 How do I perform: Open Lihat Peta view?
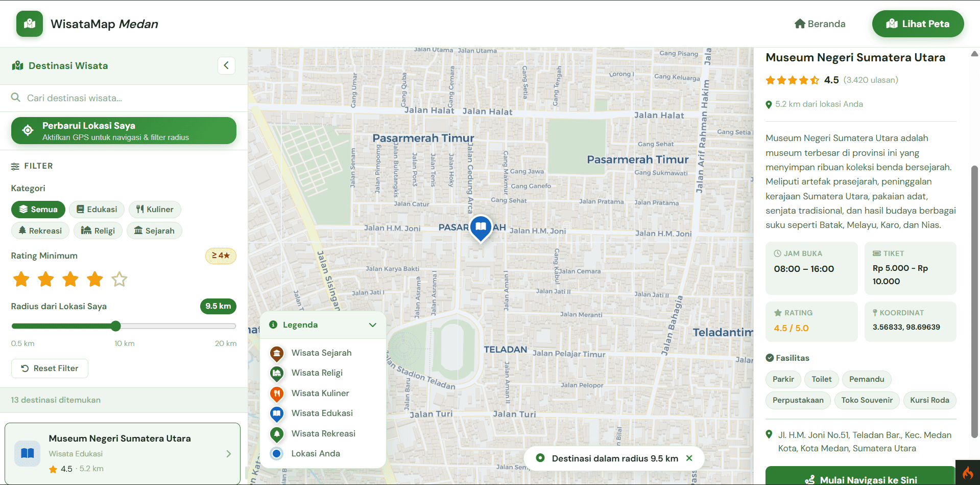[x=918, y=24]
